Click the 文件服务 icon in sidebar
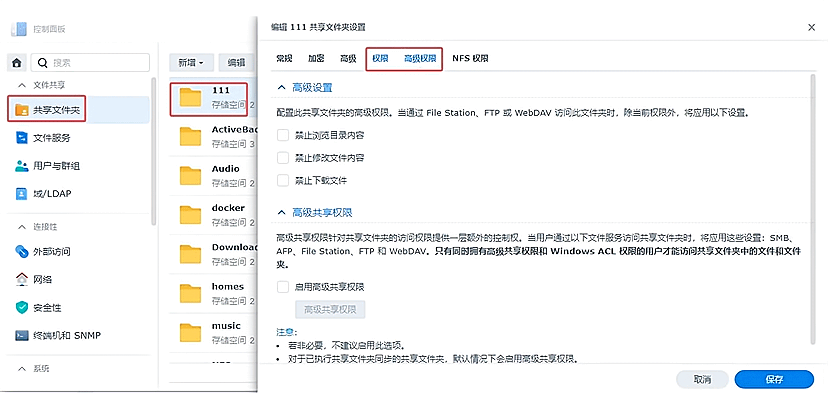 tap(21, 138)
